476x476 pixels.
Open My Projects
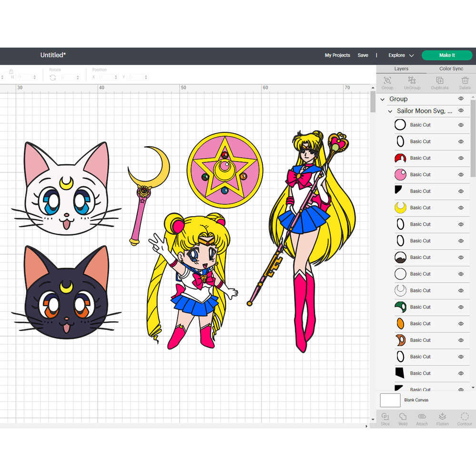337,55
